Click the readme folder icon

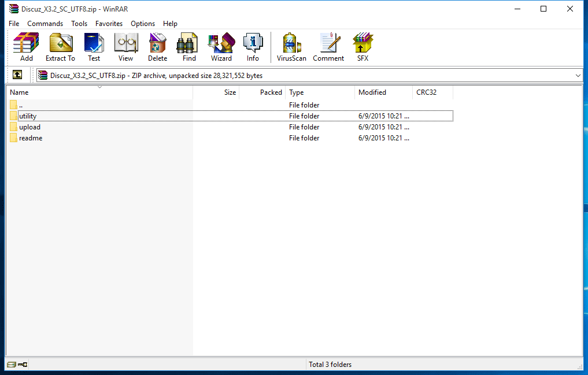click(x=13, y=138)
